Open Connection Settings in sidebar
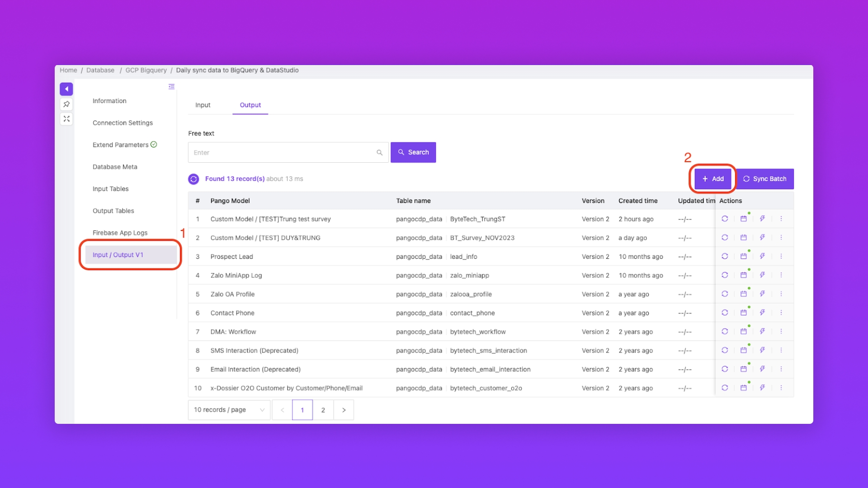The image size is (868, 488). [x=123, y=123]
